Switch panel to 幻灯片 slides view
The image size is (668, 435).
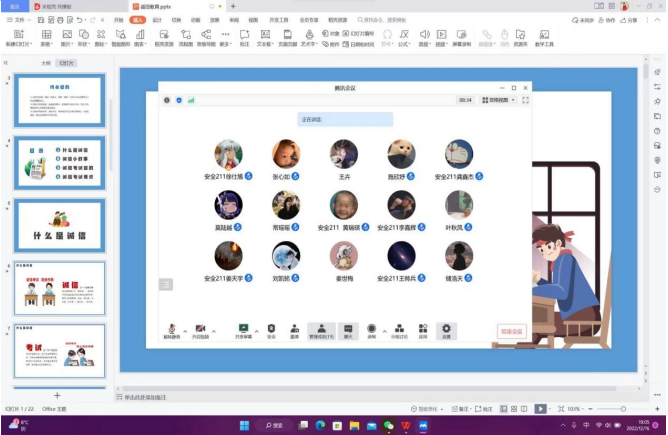pos(66,63)
